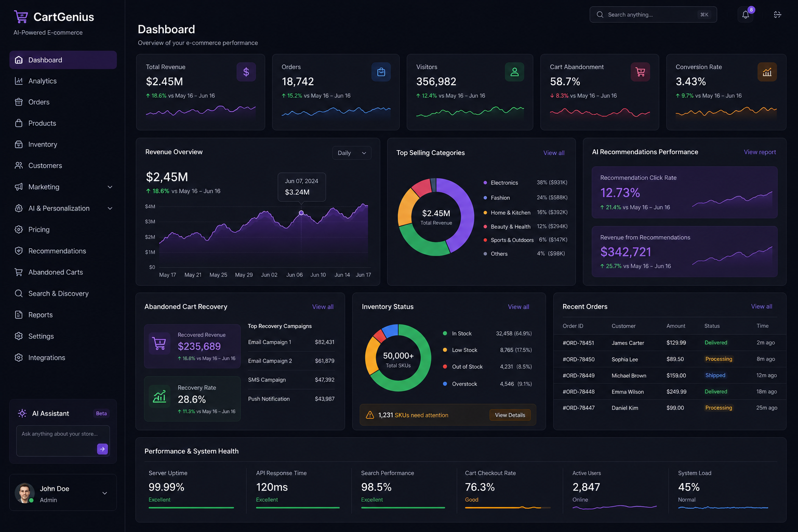Click the Reports document icon
Image resolution: width=798 pixels, height=532 pixels.
[x=19, y=315]
